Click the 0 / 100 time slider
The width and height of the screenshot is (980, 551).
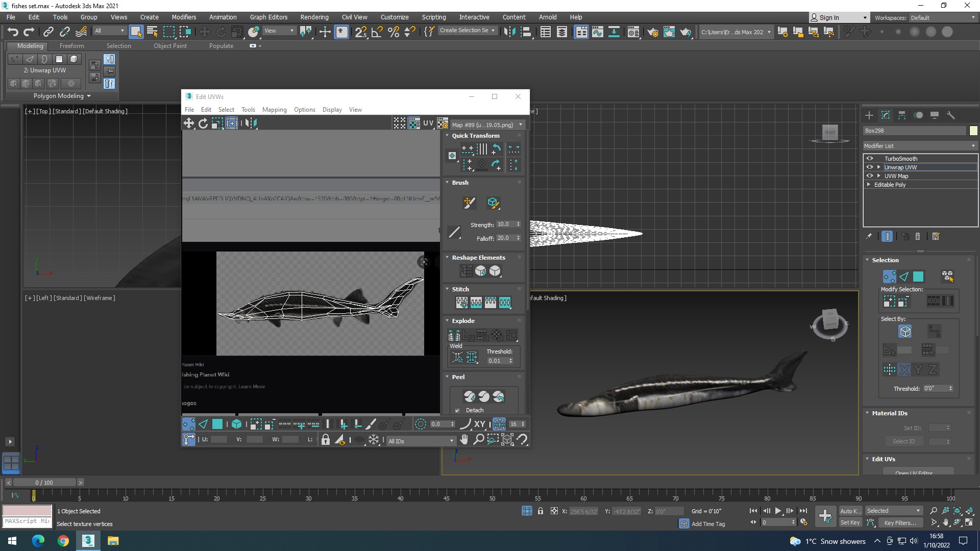coord(44,483)
